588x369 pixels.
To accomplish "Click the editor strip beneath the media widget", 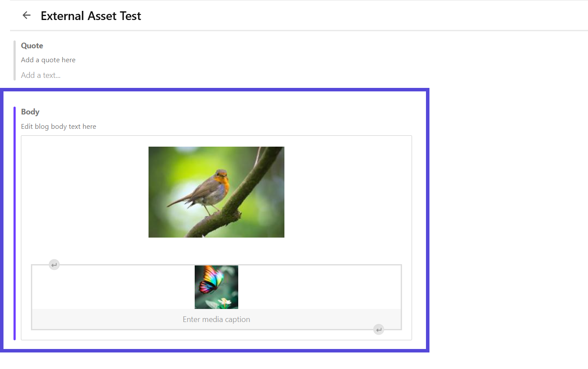I will [x=216, y=335].
